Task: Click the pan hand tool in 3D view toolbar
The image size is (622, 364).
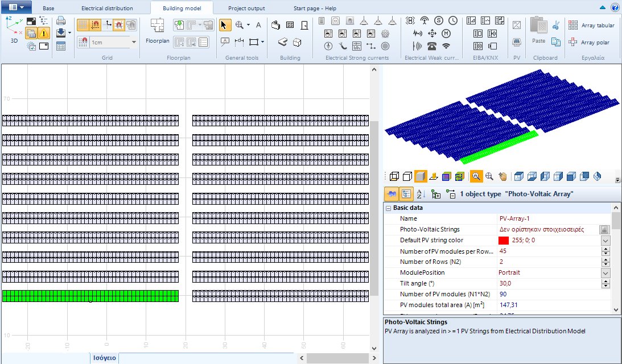Action: 502,176
